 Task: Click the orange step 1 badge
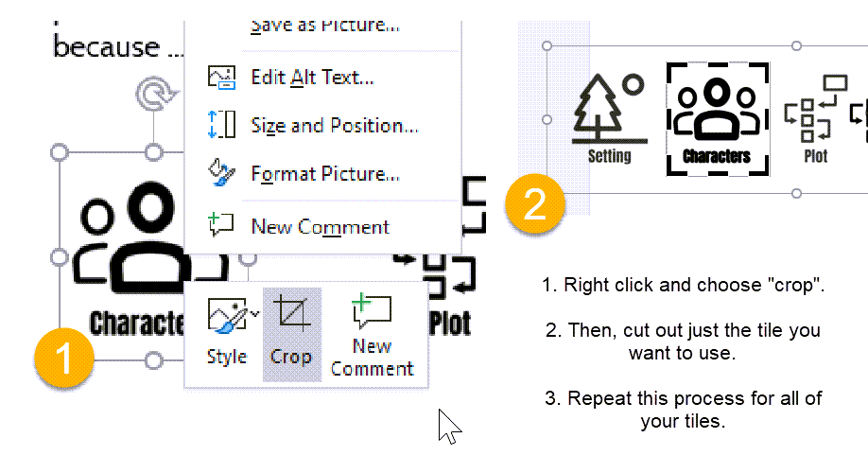point(63,358)
